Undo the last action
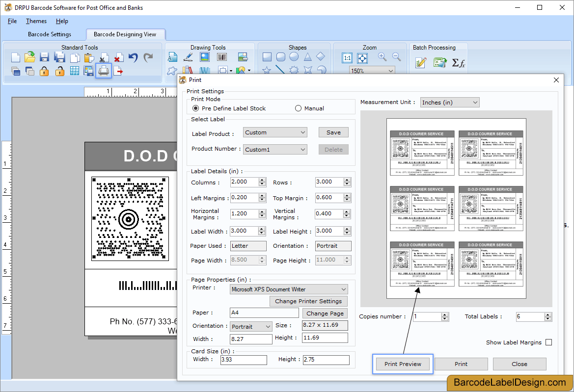The width and height of the screenshot is (574, 392). (133, 57)
